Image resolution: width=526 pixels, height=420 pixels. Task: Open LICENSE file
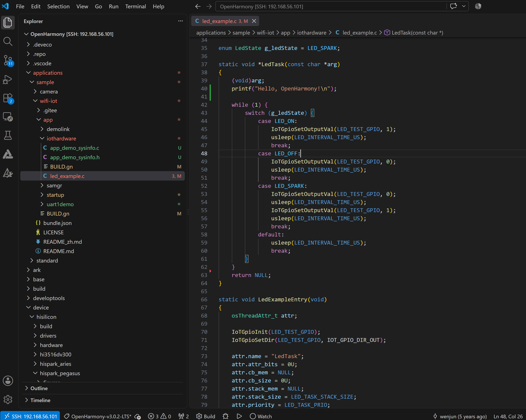click(x=103, y=232)
